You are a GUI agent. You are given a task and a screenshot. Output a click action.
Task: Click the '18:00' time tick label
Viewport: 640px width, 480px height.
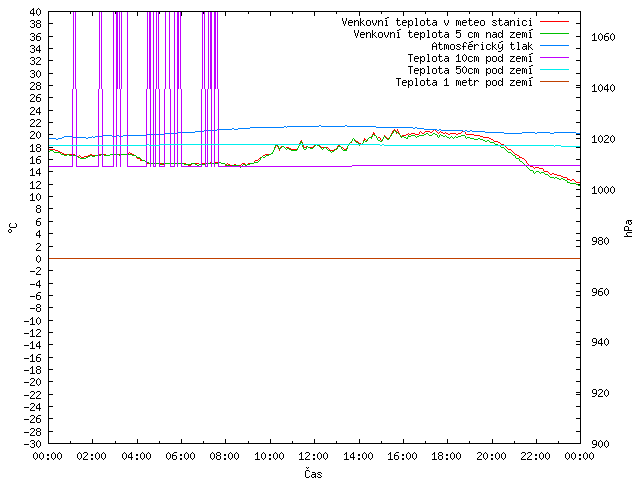point(447,456)
